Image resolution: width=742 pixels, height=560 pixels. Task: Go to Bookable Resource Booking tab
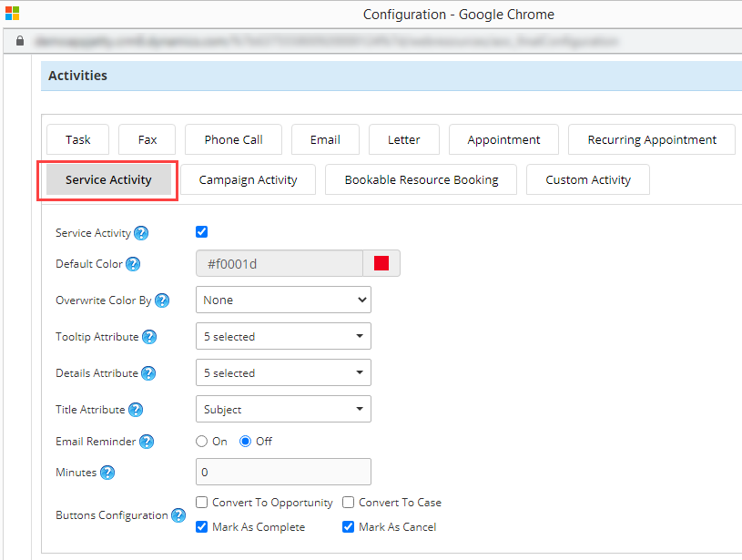tap(421, 179)
